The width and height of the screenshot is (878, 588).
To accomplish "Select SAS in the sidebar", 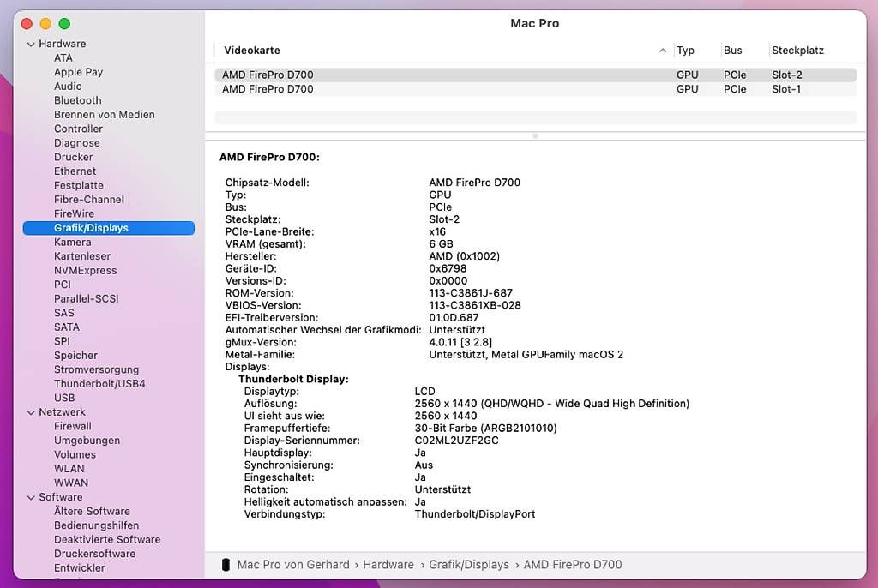I will [63, 313].
